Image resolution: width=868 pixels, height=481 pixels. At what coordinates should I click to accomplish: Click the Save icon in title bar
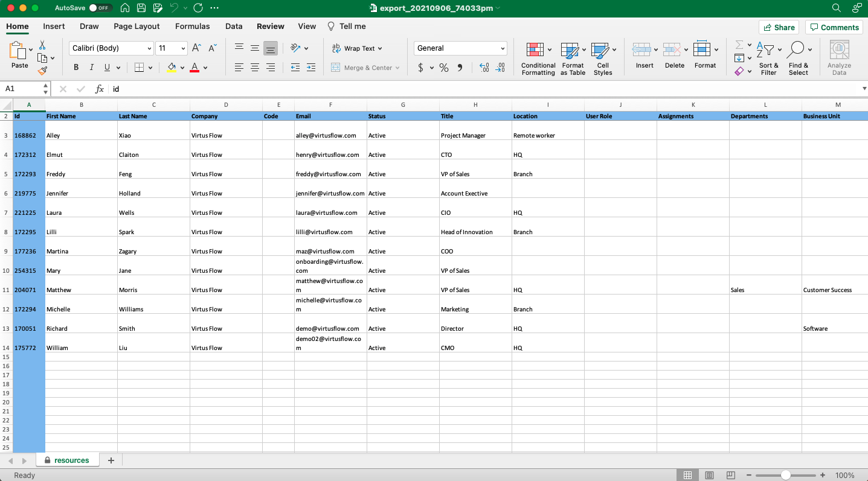click(141, 8)
